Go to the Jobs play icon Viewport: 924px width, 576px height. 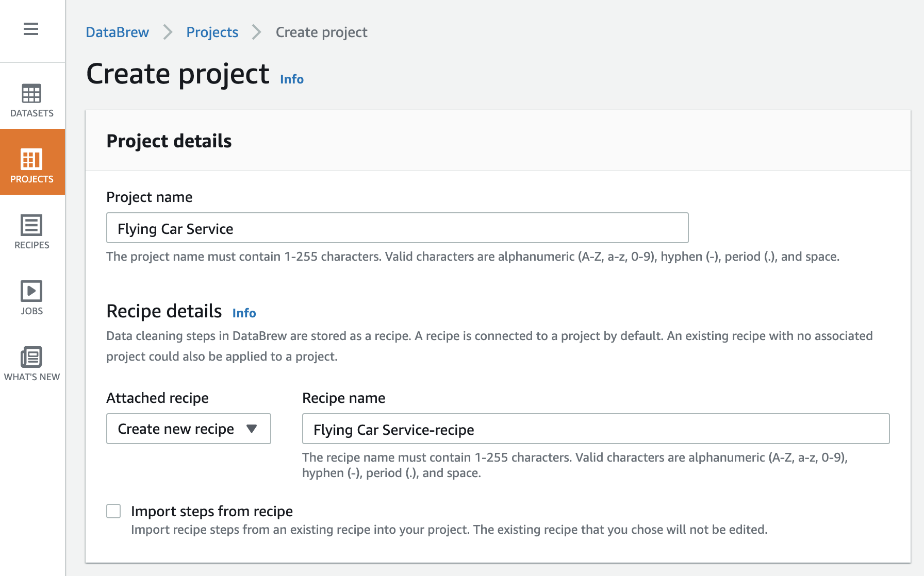tap(31, 291)
